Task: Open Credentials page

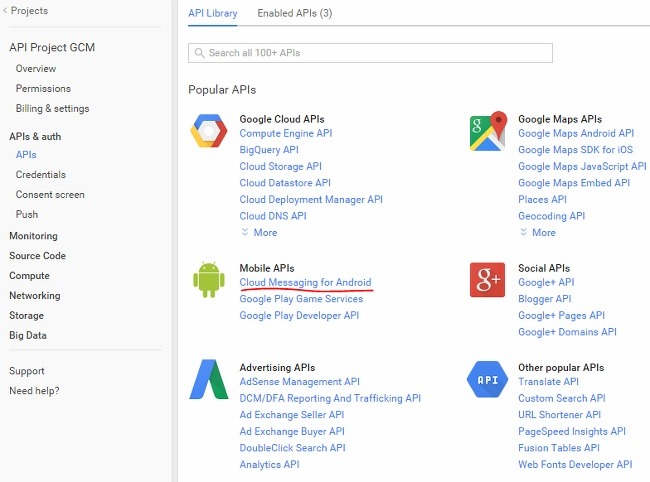Action: pos(41,175)
